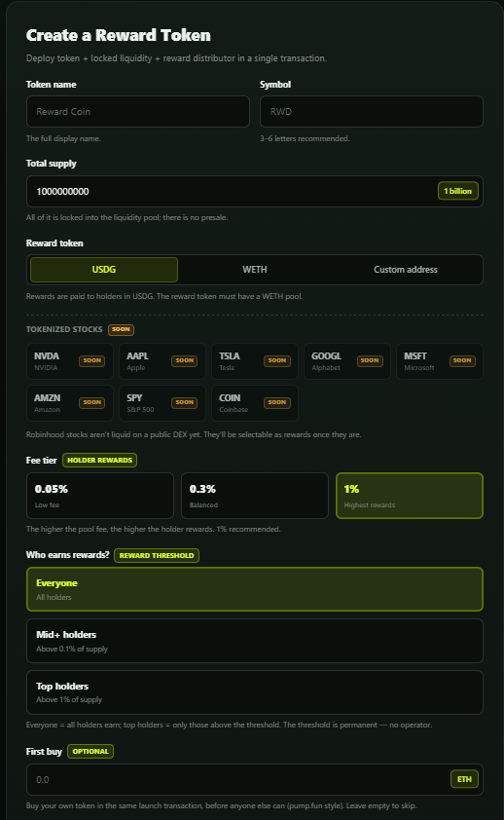Click the MSFT Microsoft stock card
The width and height of the screenshot is (504, 820).
pyautogui.click(x=440, y=361)
